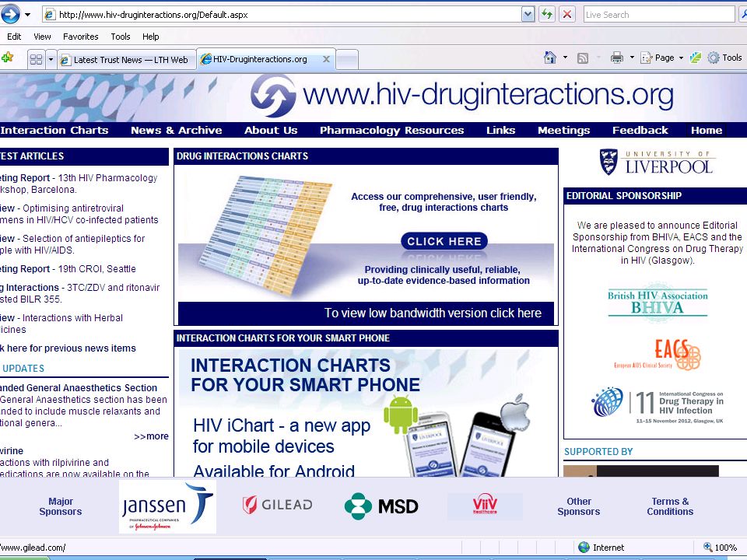Open the Links navigation item
The width and height of the screenshot is (747, 560).
point(500,130)
